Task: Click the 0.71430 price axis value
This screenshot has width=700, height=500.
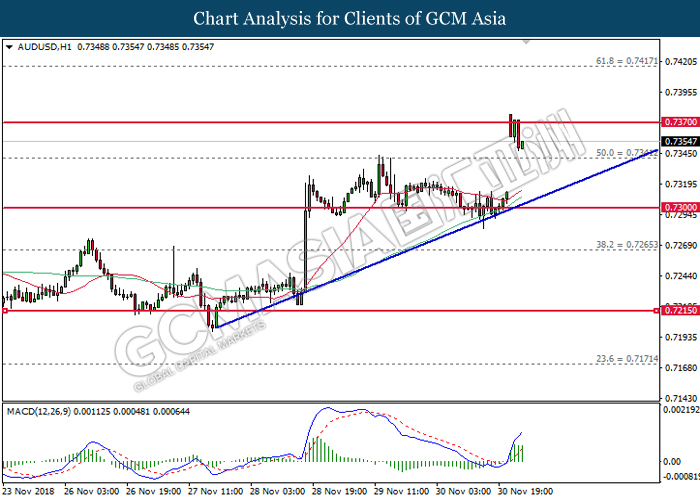Action: point(681,398)
